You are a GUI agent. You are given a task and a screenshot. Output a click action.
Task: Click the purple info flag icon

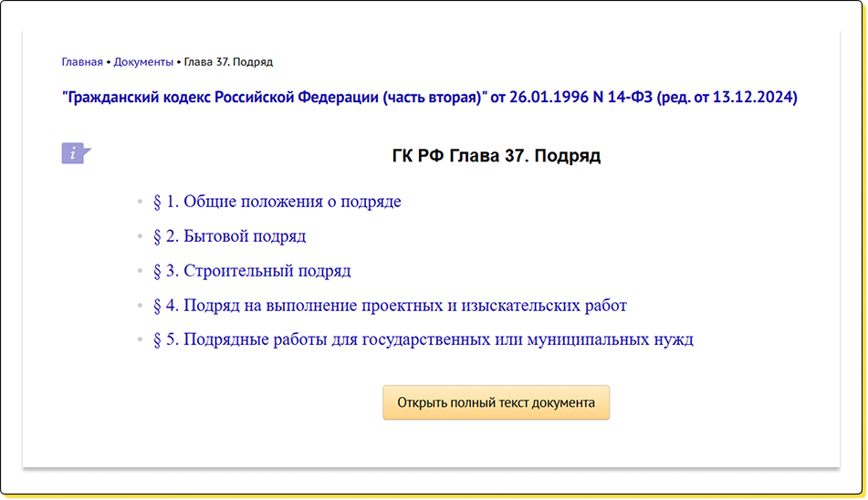(x=75, y=153)
